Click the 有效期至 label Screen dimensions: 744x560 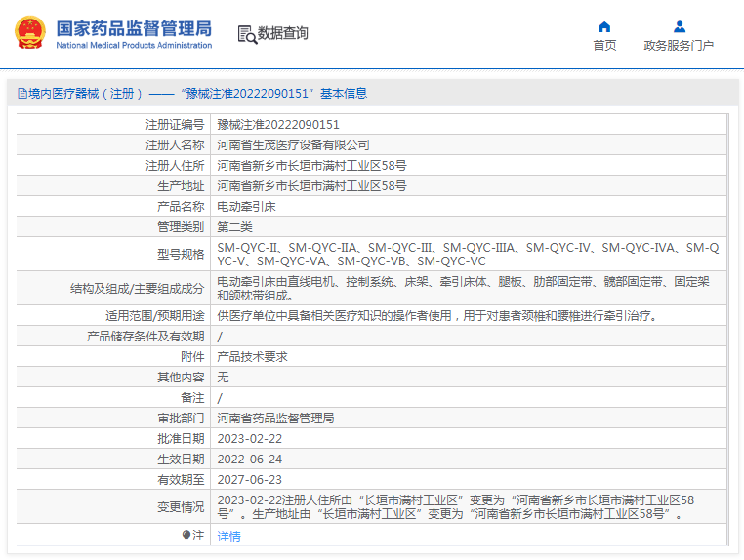point(181,479)
